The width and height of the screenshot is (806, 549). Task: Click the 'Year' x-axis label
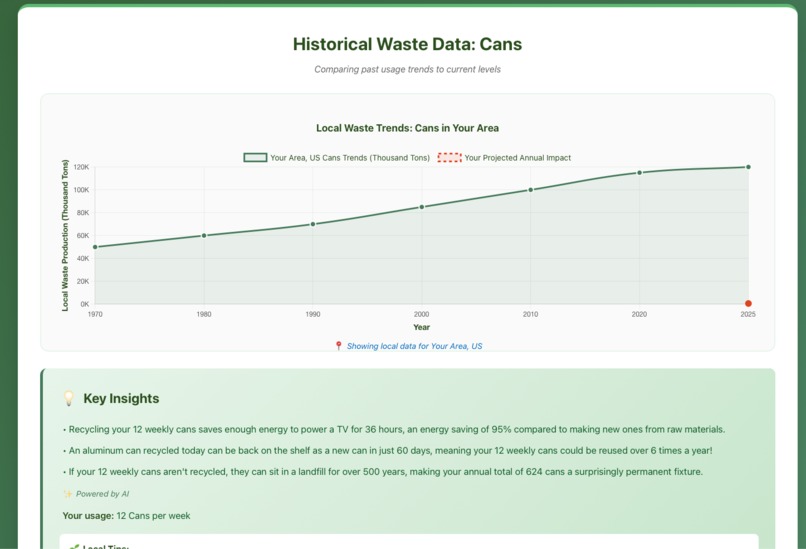pyautogui.click(x=422, y=327)
